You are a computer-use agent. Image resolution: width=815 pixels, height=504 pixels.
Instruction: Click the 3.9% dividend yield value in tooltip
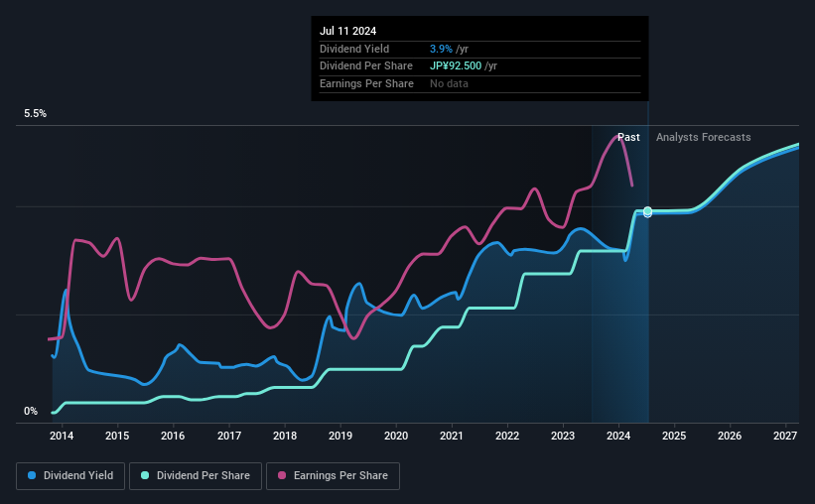[x=441, y=49]
